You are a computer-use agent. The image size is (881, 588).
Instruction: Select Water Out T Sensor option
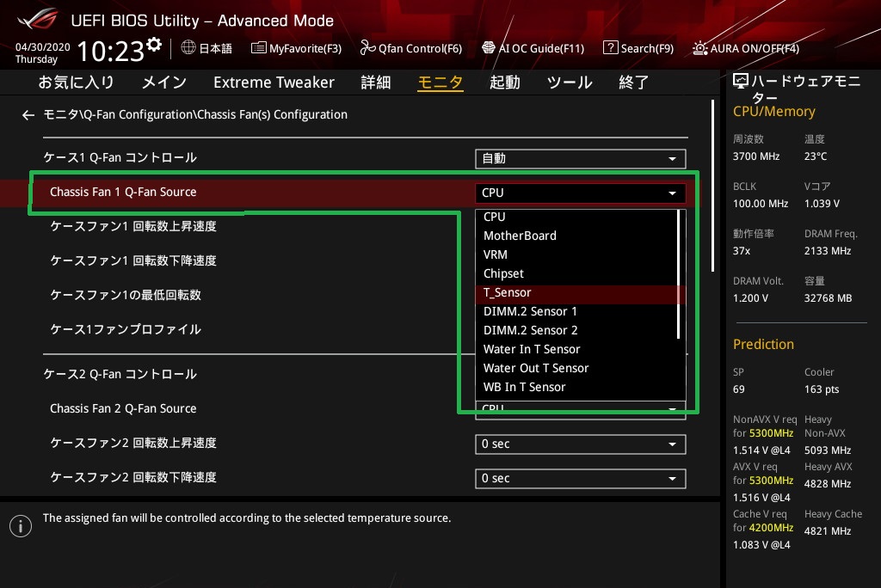click(577, 369)
